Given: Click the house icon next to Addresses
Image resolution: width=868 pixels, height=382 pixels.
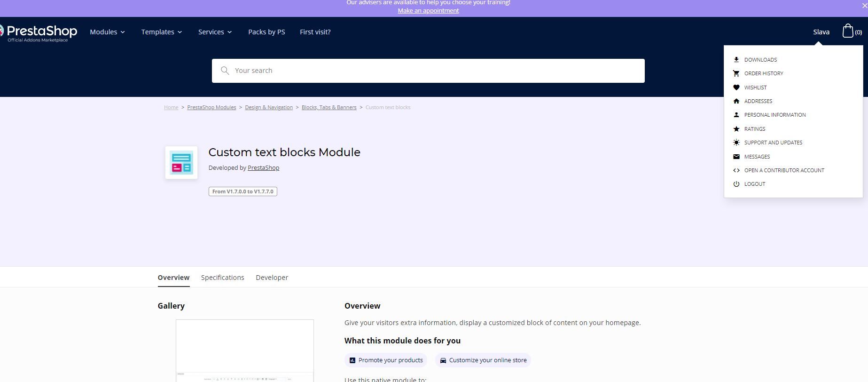Looking at the screenshot, I should [x=736, y=101].
